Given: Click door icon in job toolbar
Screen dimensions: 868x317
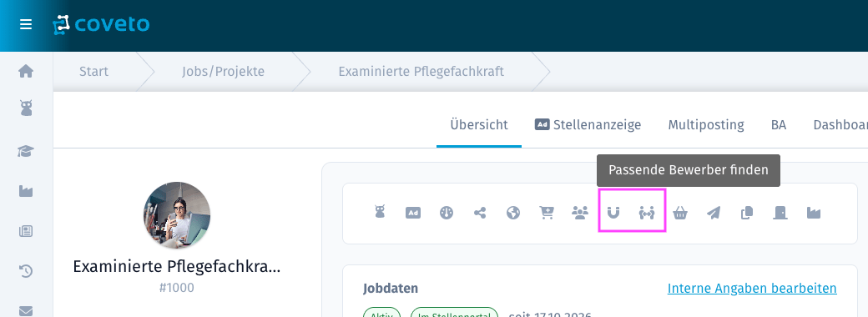Looking at the screenshot, I should pyautogui.click(x=780, y=213).
